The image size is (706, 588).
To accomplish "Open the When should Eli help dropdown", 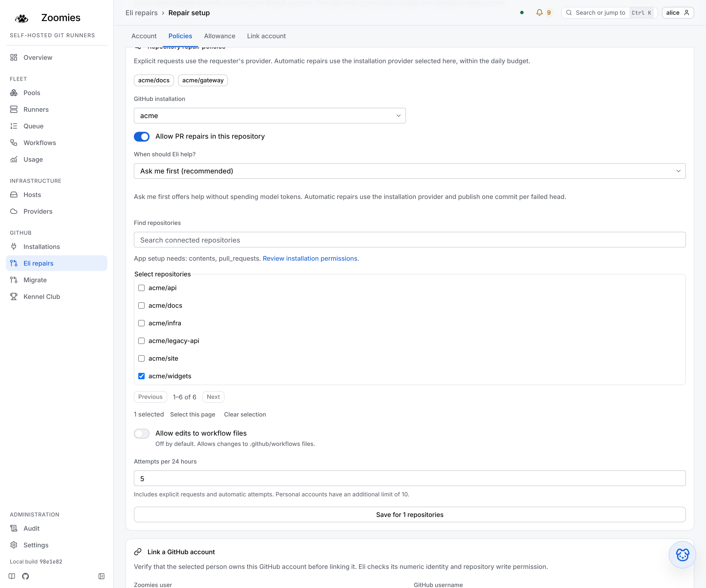I will tap(409, 171).
